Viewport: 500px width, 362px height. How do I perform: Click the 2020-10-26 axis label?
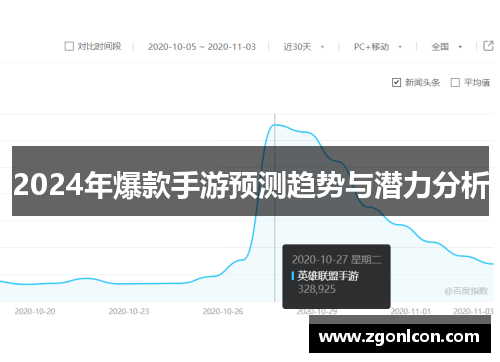(223, 311)
